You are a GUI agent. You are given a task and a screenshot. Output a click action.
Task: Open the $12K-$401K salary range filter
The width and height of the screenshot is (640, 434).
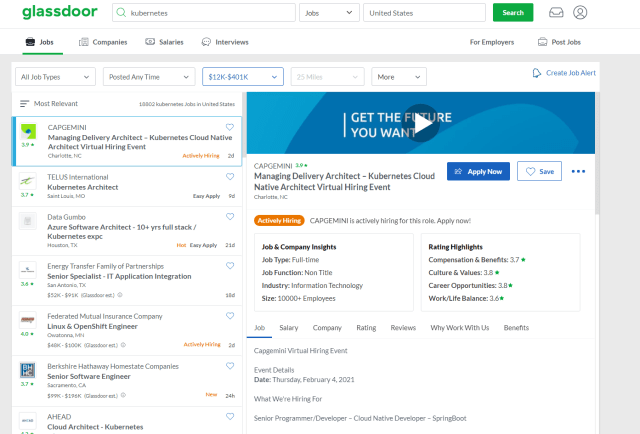pyautogui.click(x=243, y=77)
